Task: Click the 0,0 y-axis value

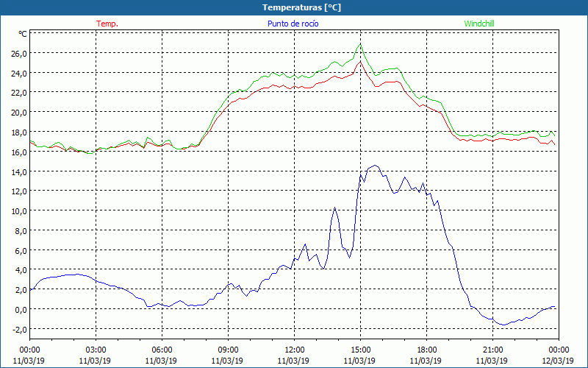Action: pyautogui.click(x=21, y=310)
